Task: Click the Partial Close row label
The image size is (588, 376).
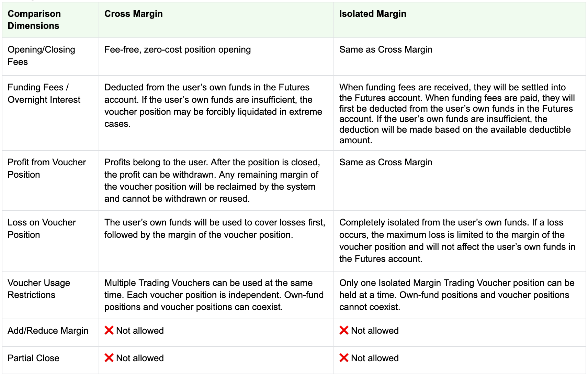Action: pos(33,358)
